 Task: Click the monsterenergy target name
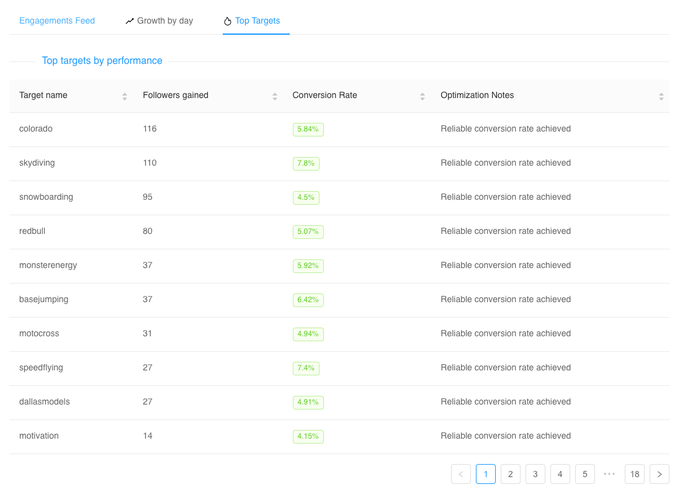(x=48, y=265)
